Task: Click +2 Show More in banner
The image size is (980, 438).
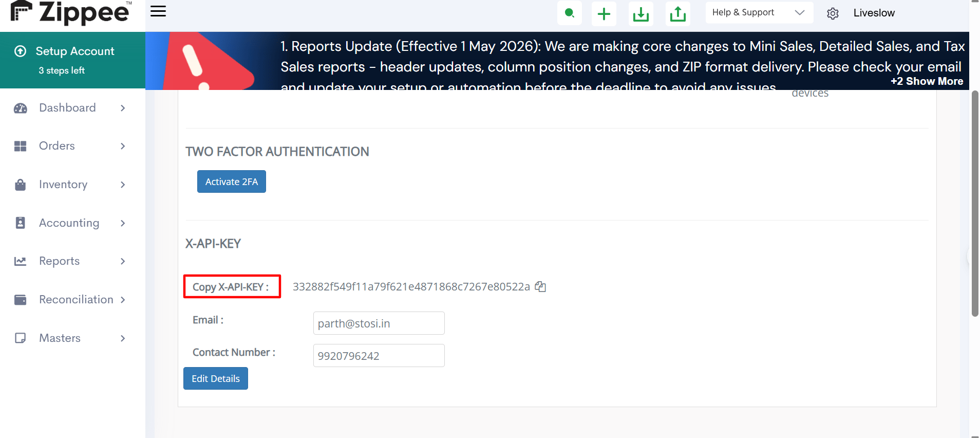Action: (x=927, y=81)
